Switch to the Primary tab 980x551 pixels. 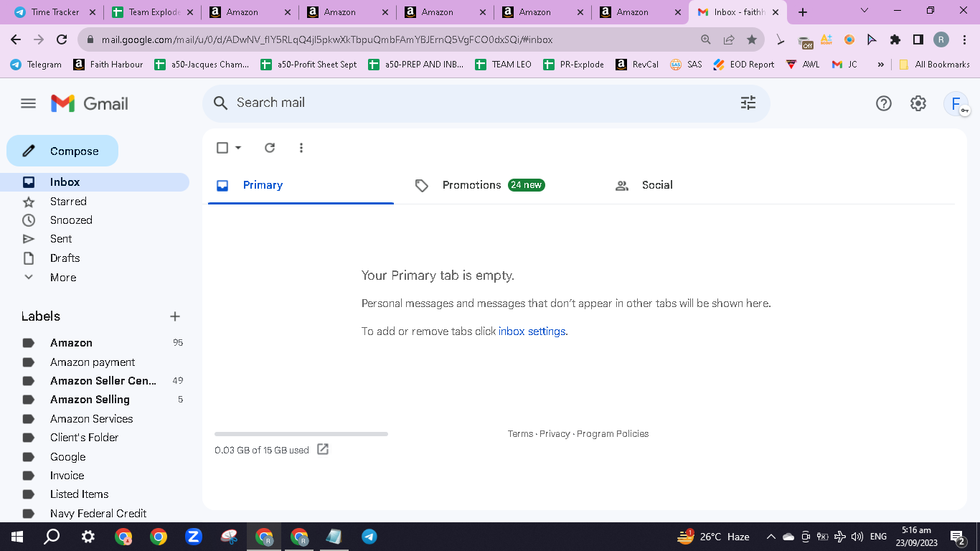pyautogui.click(x=301, y=185)
